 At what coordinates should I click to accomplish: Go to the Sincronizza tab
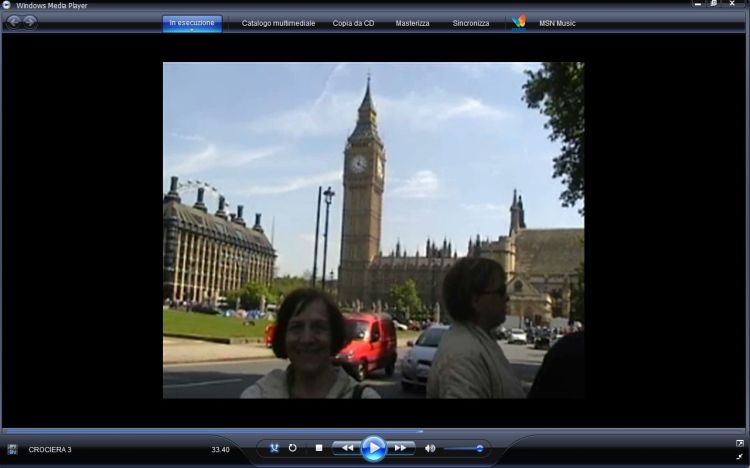click(x=471, y=23)
